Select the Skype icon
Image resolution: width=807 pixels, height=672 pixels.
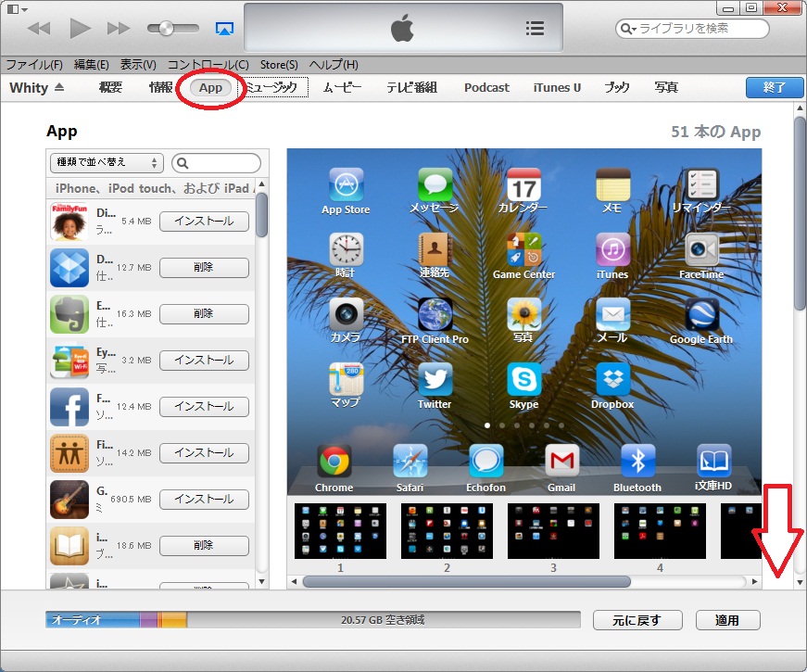[523, 379]
